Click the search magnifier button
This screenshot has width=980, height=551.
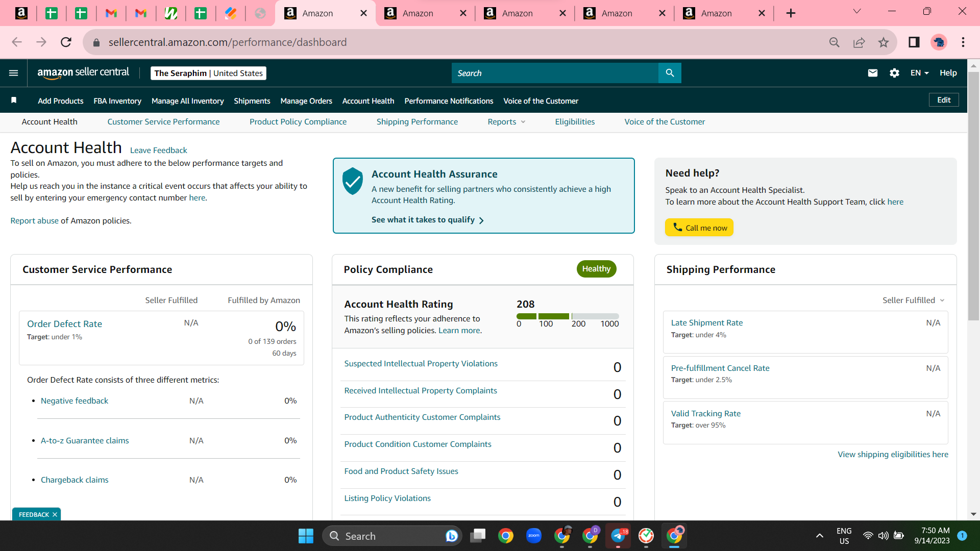coord(670,73)
